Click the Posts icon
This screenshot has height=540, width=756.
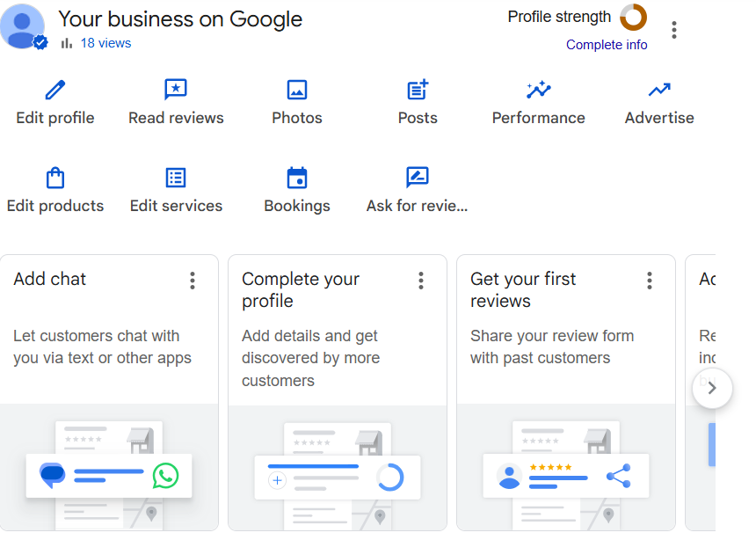pos(418,90)
